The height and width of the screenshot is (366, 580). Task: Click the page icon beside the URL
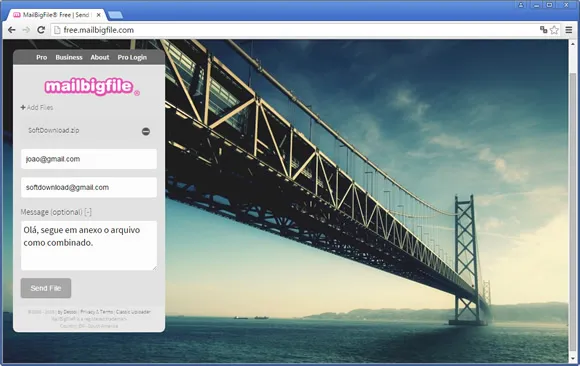pyautogui.click(x=57, y=30)
